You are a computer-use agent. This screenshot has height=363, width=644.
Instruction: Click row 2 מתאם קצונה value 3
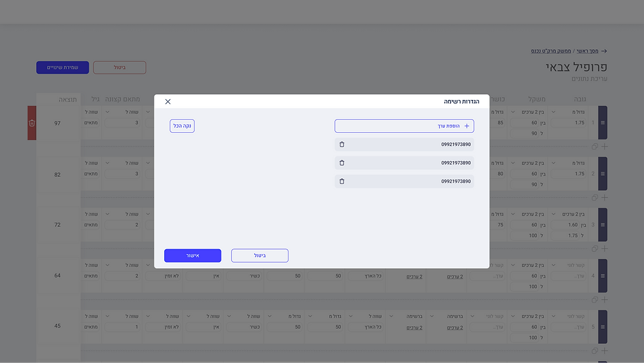[x=122, y=174]
